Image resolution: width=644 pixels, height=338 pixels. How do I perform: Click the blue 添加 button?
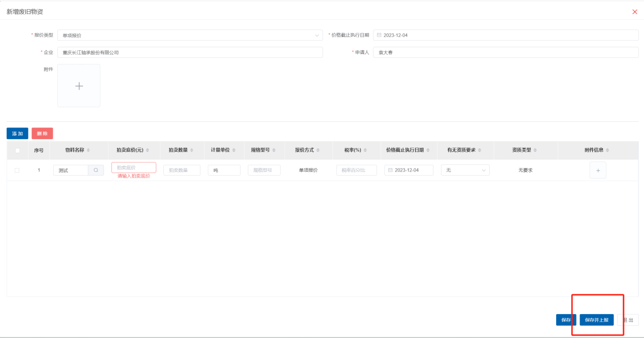(17, 133)
